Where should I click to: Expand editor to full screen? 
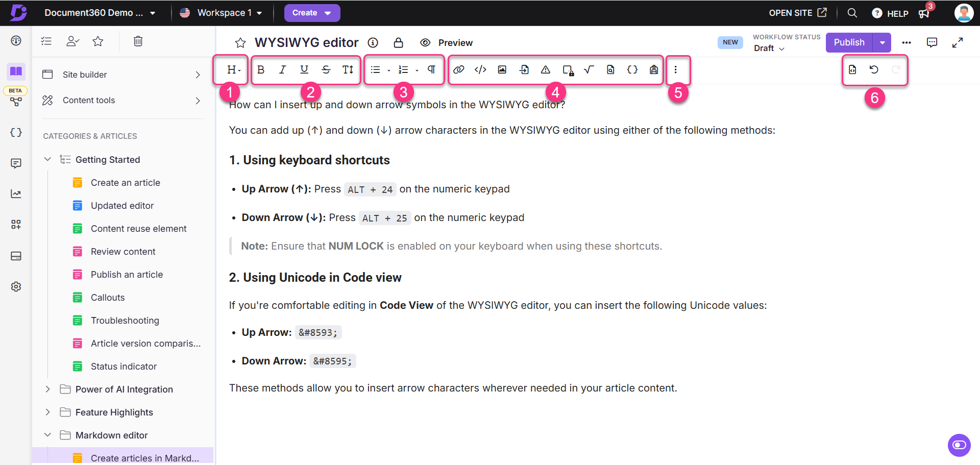click(958, 43)
